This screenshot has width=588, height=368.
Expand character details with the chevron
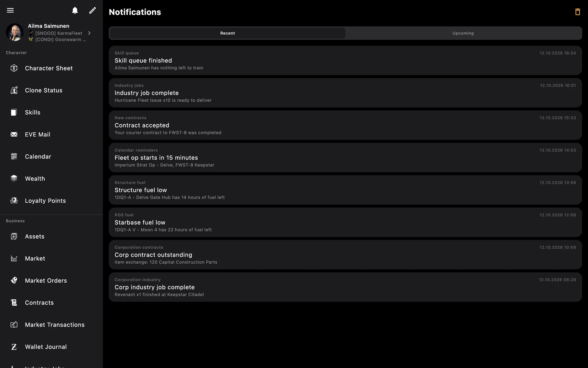click(x=89, y=33)
